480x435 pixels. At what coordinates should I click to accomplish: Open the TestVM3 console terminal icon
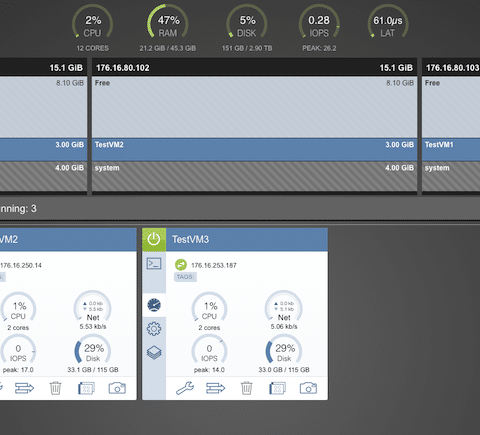tap(154, 264)
